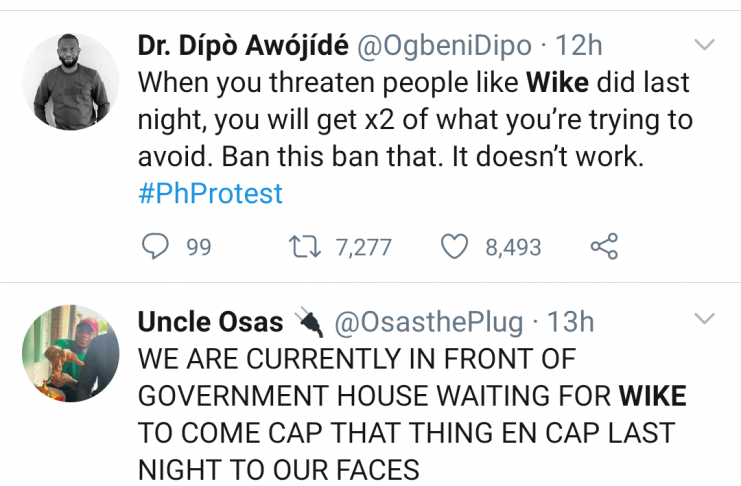Reply to Dr. Dípò Awójídé's tweet
The width and height of the screenshot is (741, 486).
coord(154,246)
